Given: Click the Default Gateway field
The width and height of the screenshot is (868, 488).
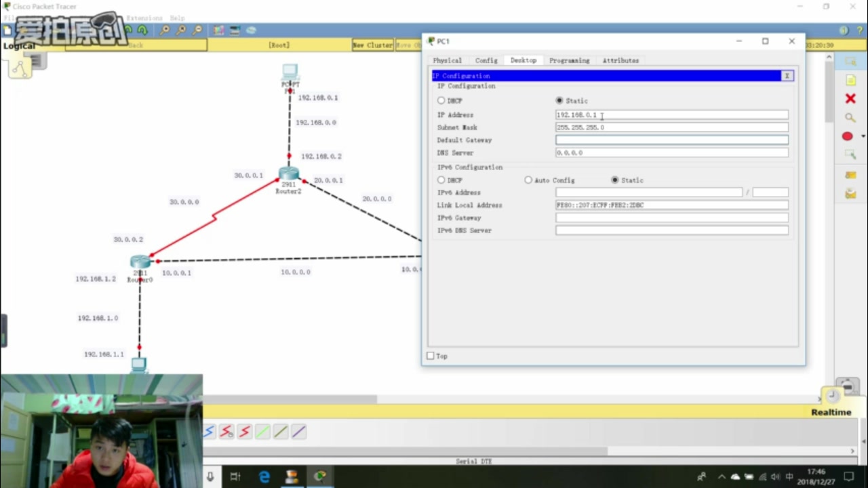Looking at the screenshot, I should click(672, 140).
